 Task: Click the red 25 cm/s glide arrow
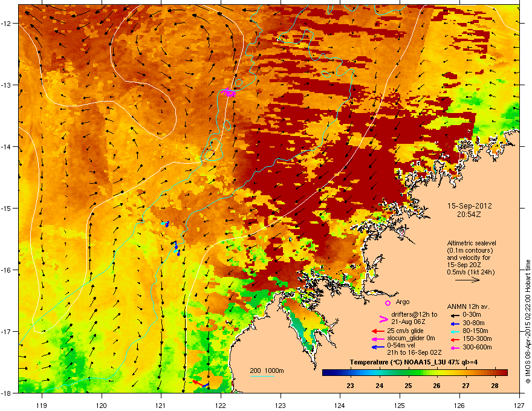pos(378,331)
